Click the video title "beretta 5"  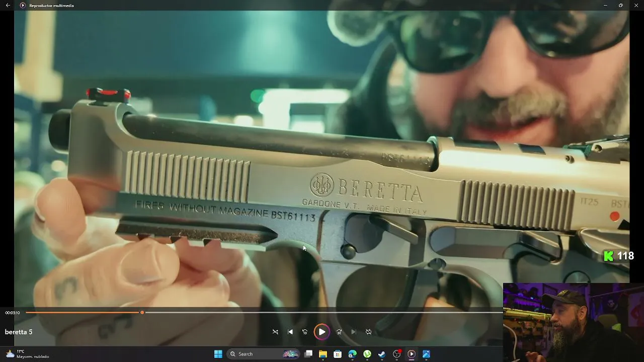pos(19,332)
